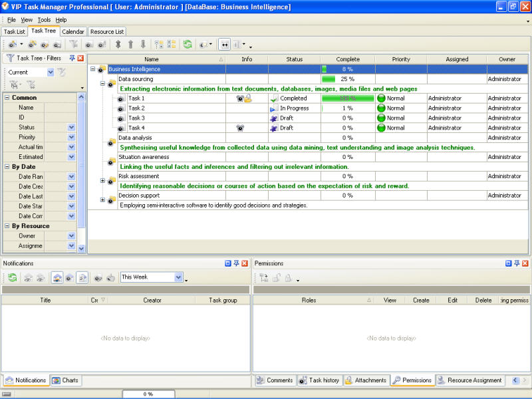Image resolution: width=532 pixels, height=399 pixels.
Task: Open the Resource Assignment tab
Action: [470, 380]
